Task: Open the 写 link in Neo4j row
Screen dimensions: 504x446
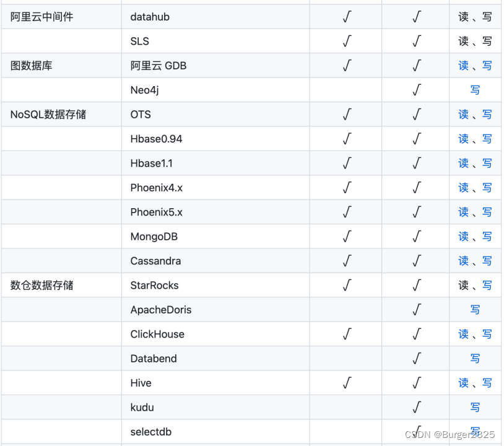Action: coord(475,90)
